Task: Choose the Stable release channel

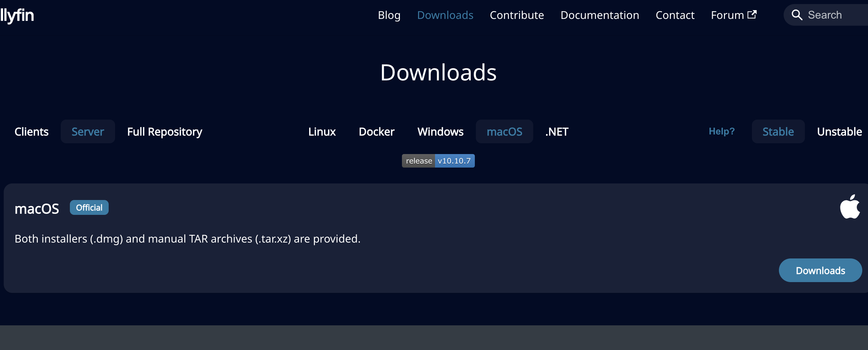Action: click(778, 131)
